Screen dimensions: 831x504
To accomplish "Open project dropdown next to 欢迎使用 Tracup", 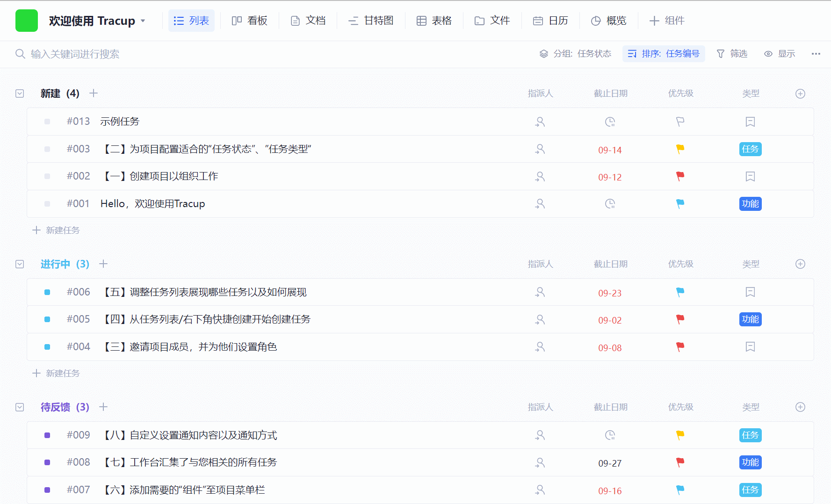I will (x=143, y=21).
